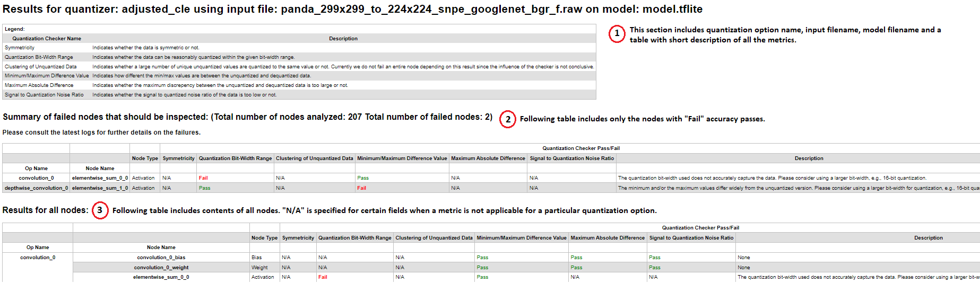Select the "convolution_0_bias" node name cell

161,258
